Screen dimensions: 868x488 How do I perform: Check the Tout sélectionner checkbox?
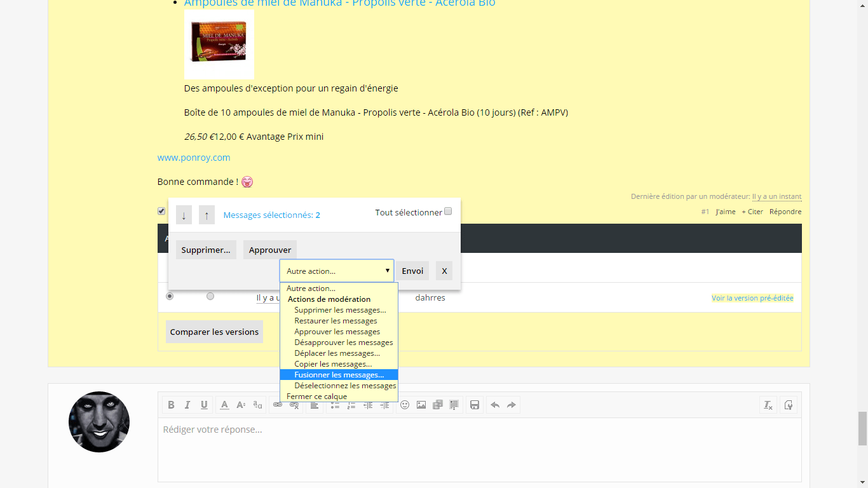(x=448, y=212)
